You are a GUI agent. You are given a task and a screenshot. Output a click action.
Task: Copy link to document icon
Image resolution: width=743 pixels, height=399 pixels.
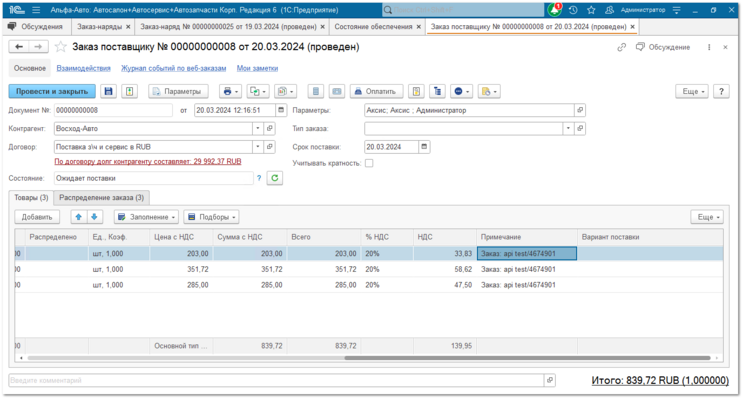[x=622, y=47]
